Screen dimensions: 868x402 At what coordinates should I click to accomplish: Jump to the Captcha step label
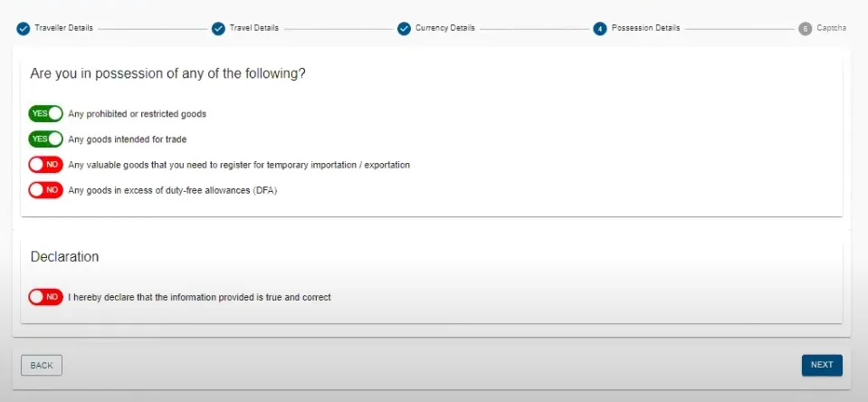(x=832, y=28)
